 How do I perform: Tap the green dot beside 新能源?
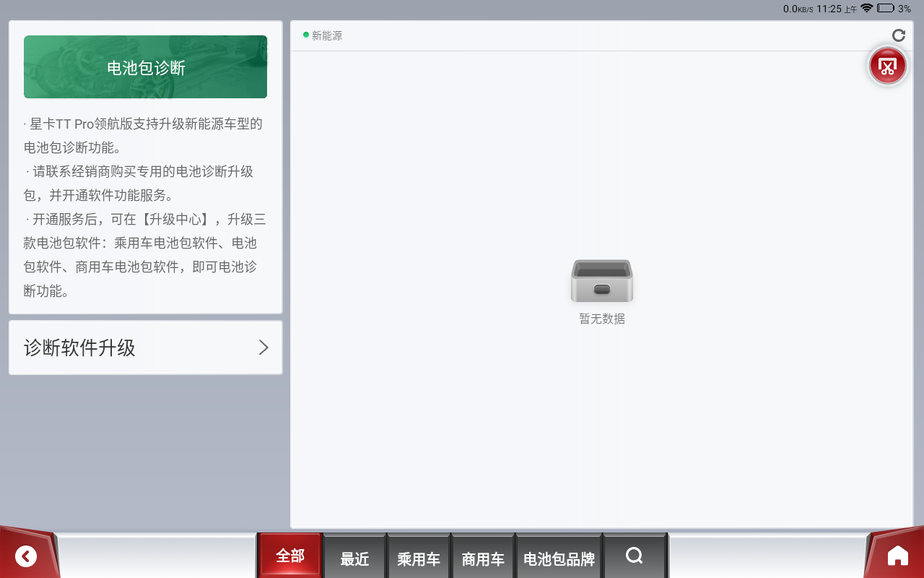coord(306,35)
